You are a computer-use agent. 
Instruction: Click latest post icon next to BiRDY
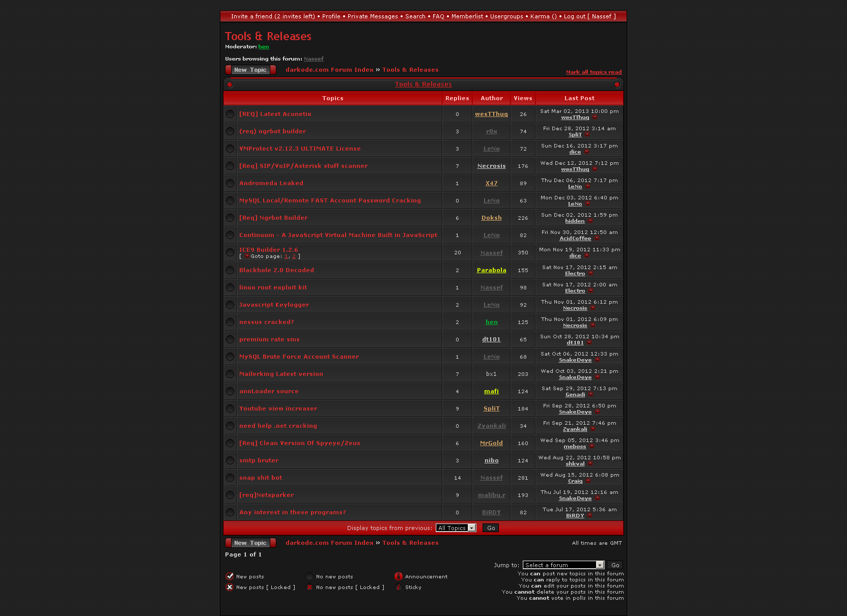(589, 516)
